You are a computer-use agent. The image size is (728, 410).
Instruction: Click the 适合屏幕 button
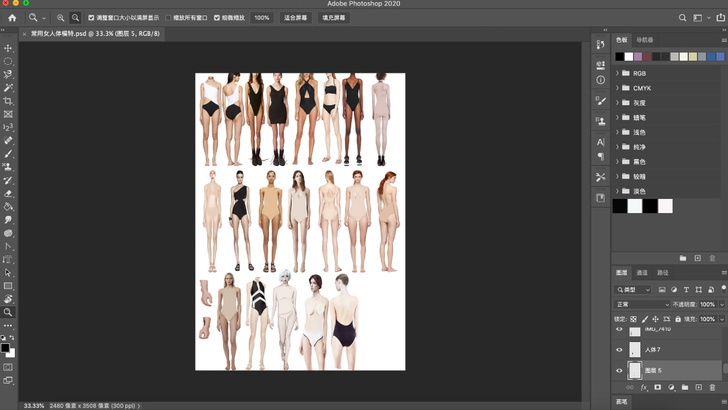[x=296, y=18]
